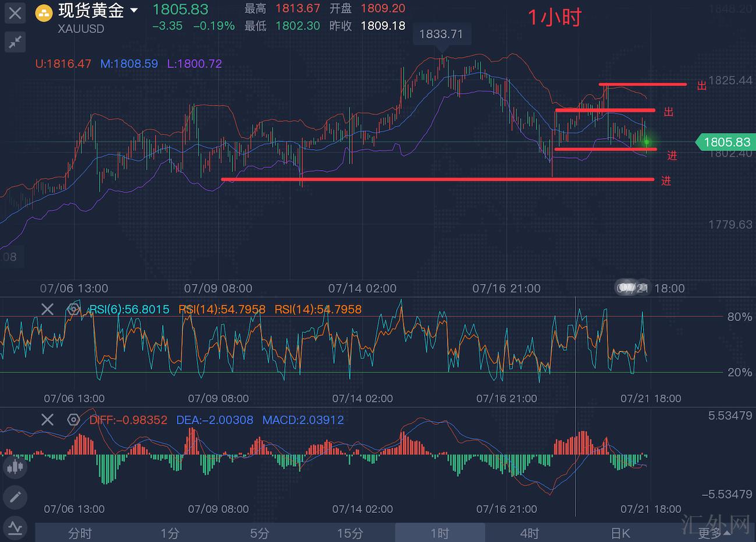This screenshot has height=542, width=756.
Task: Select the 15分 interval
Action: pyautogui.click(x=349, y=533)
